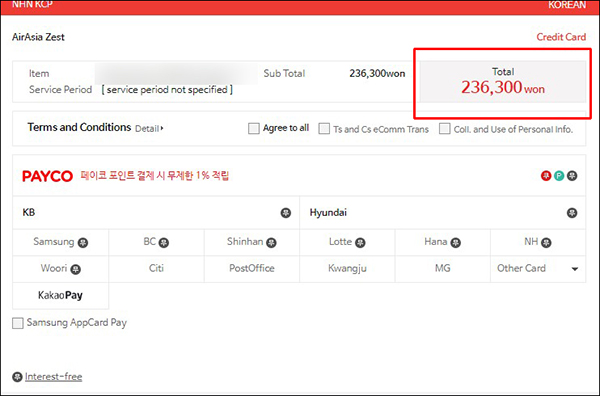This screenshot has width=600, height=396.
Task: Check the Agree to all checkbox
Action: pyautogui.click(x=254, y=128)
